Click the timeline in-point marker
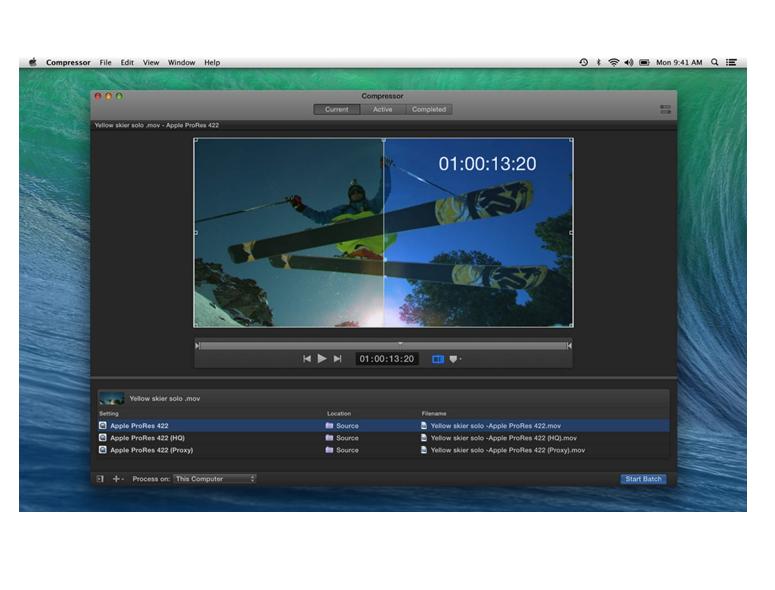The height and width of the screenshot is (590, 775). (x=197, y=346)
